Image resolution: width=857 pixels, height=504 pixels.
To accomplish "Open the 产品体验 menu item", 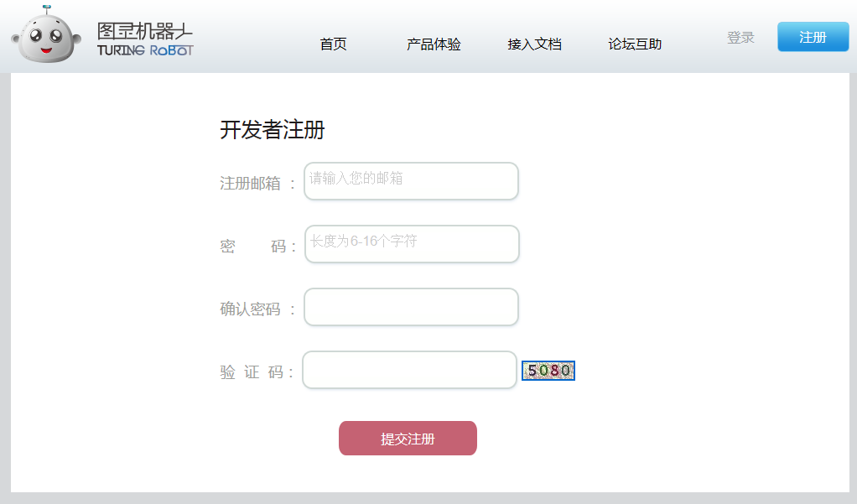I will pos(434,44).
